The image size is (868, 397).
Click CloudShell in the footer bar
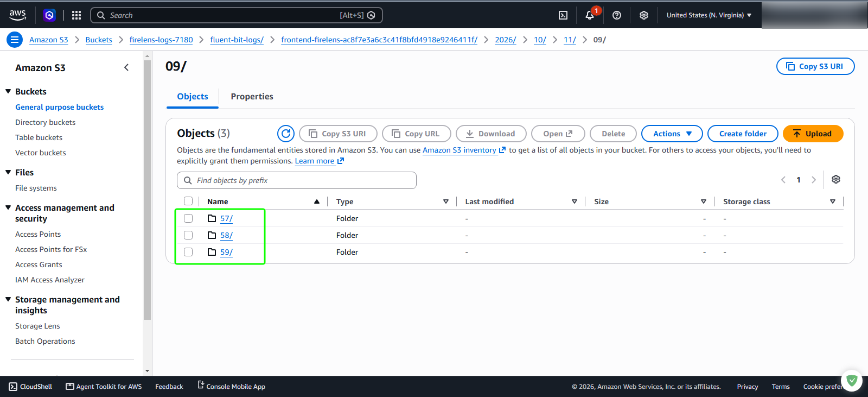tap(30, 387)
